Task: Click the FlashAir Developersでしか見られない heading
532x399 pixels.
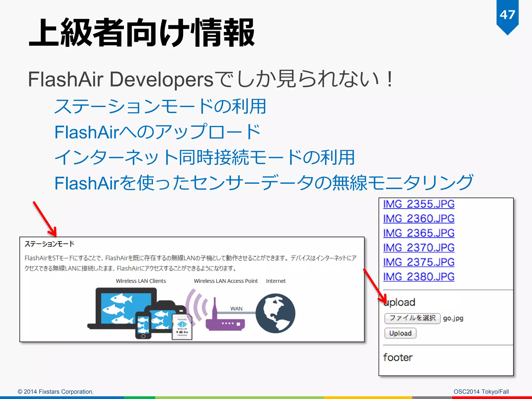Action: click(x=210, y=79)
